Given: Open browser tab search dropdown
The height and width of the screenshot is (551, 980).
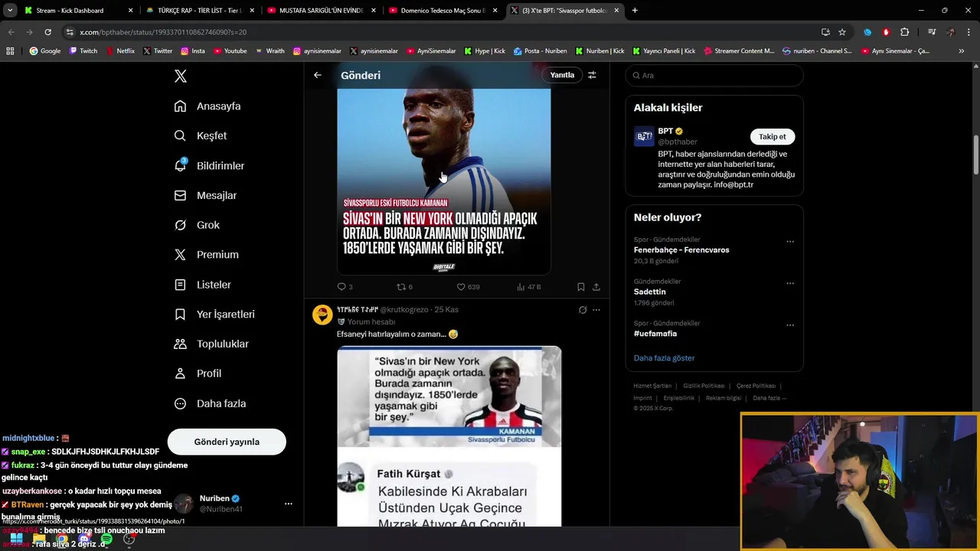Looking at the screenshot, I should tap(10, 11).
